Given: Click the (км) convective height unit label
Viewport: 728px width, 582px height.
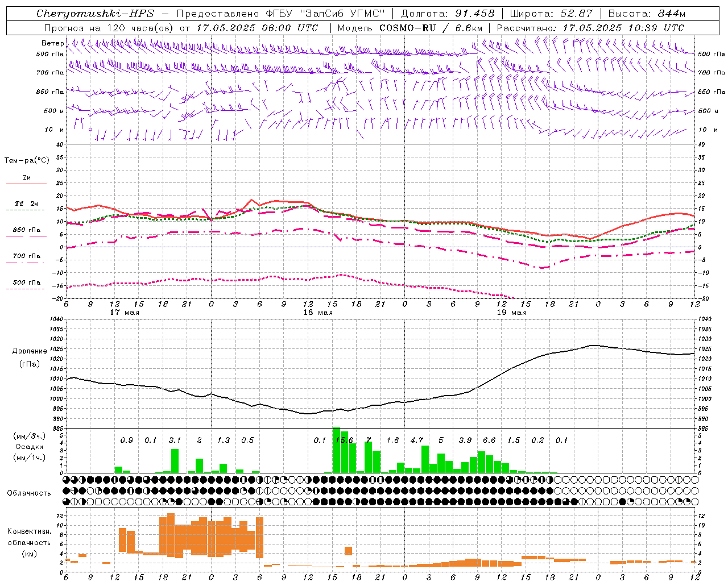Looking at the screenshot, I should [x=29, y=553].
